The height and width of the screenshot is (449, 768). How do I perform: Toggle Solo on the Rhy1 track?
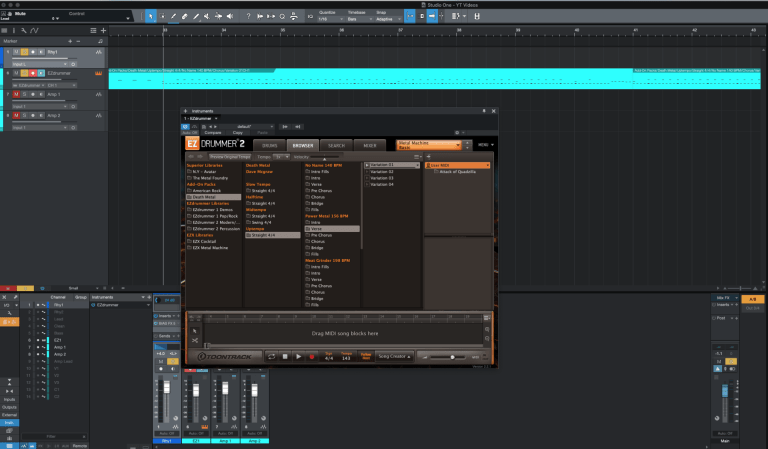pyautogui.click(x=24, y=52)
